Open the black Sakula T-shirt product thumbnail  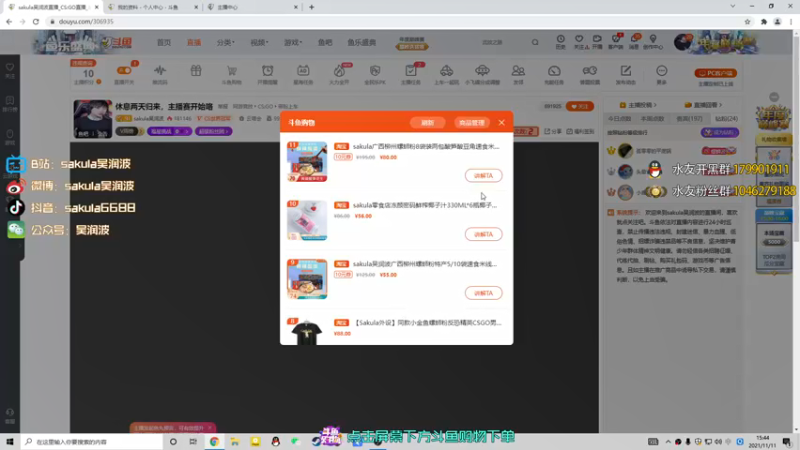(307, 332)
